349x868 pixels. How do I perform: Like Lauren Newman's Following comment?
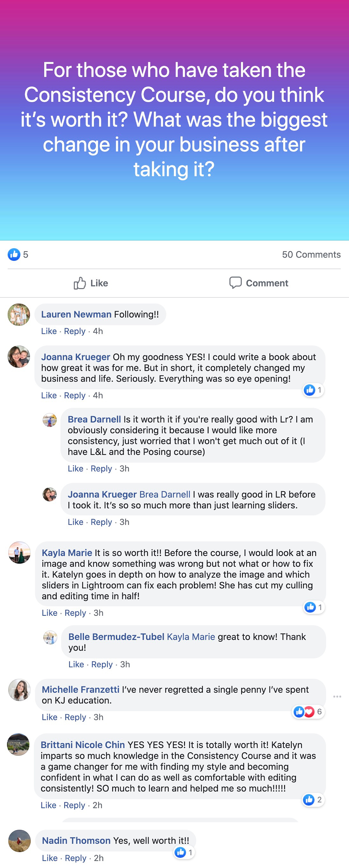[49, 331]
